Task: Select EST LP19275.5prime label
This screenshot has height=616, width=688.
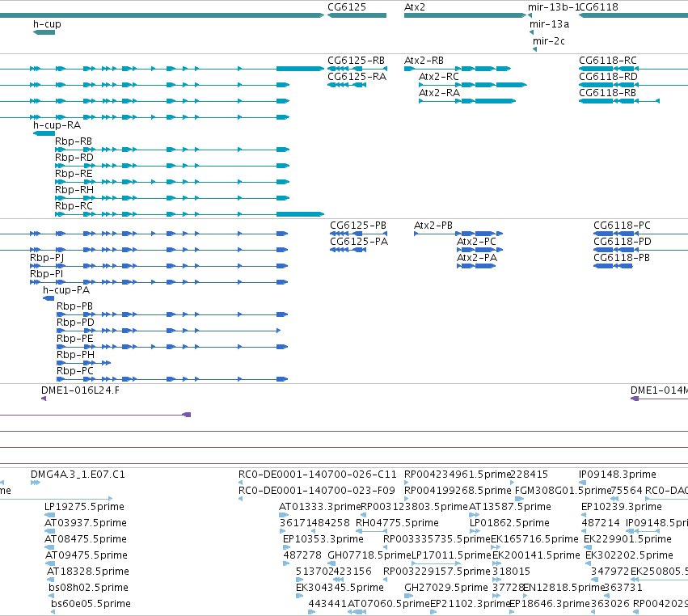Action: 85,507
